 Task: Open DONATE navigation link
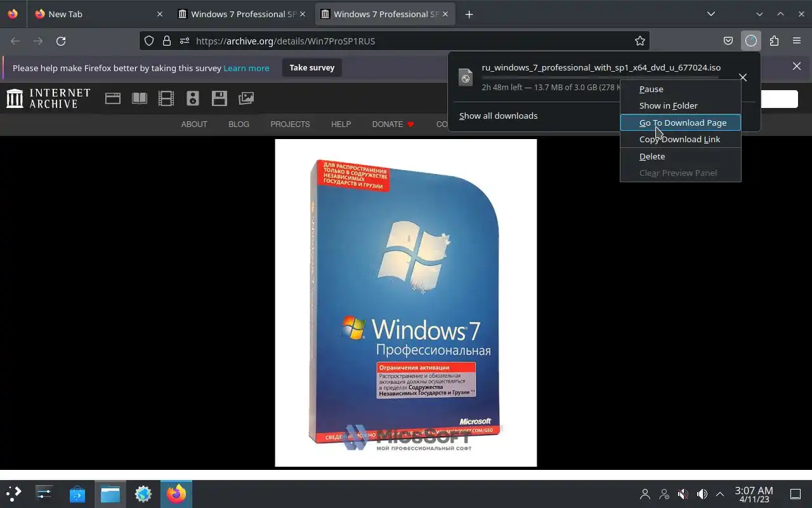[393, 124]
